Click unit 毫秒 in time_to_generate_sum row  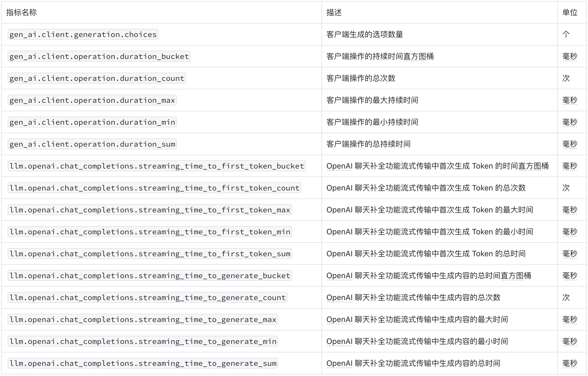tap(570, 363)
